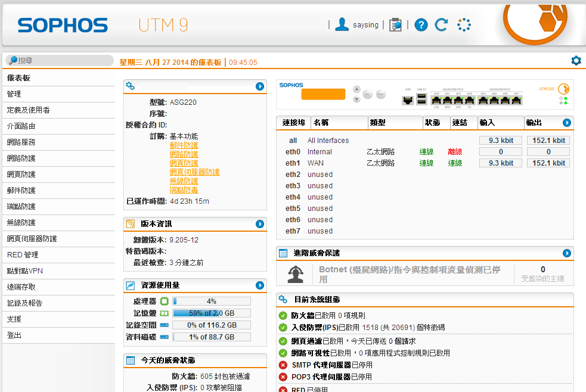
Task: Open 記錄及報告 in the sidebar
Action: pyautogui.click(x=58, y=303)
